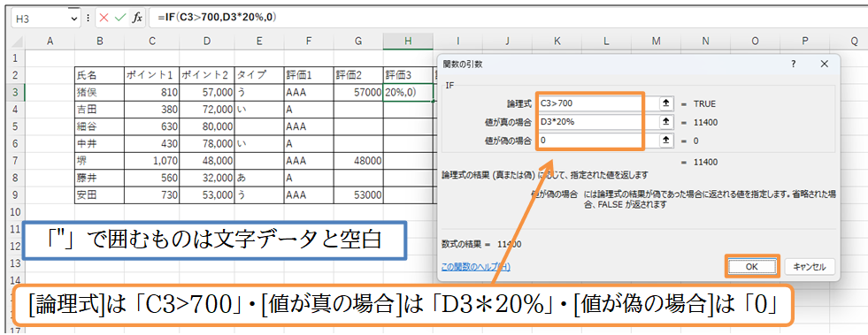Collapse dialog via 論理式 range selector arrow
The width and height of the screenshot is (868, 335).
click(x=666, y=103)
